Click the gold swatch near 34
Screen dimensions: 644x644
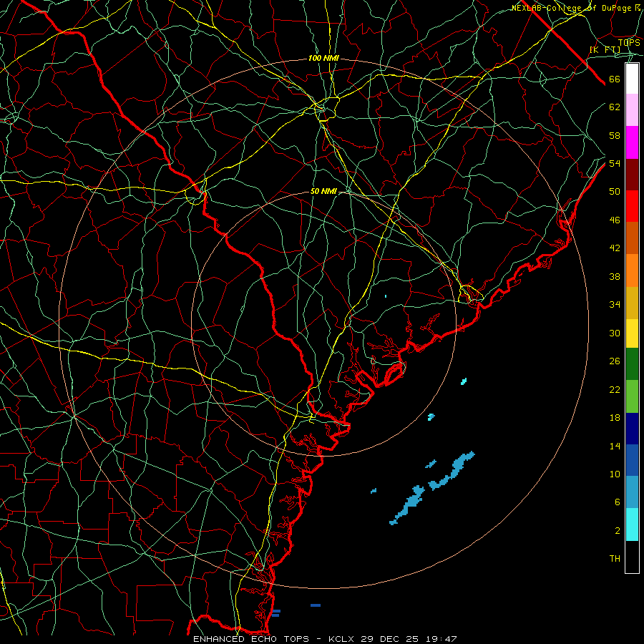[632, 303]
